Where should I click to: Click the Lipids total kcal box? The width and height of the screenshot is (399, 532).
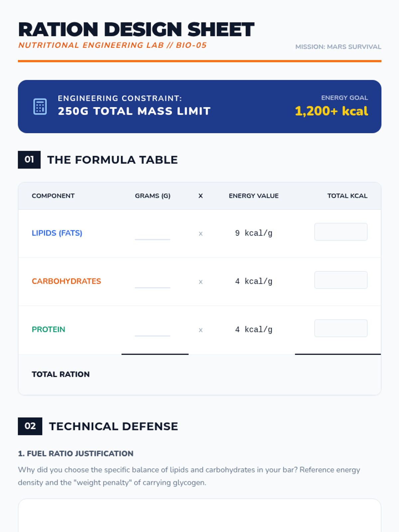click(x=341, y=232)
